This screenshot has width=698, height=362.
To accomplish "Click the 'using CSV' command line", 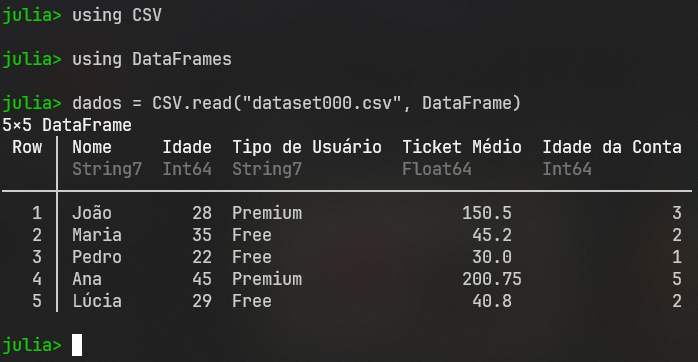I will click(82, 16).
